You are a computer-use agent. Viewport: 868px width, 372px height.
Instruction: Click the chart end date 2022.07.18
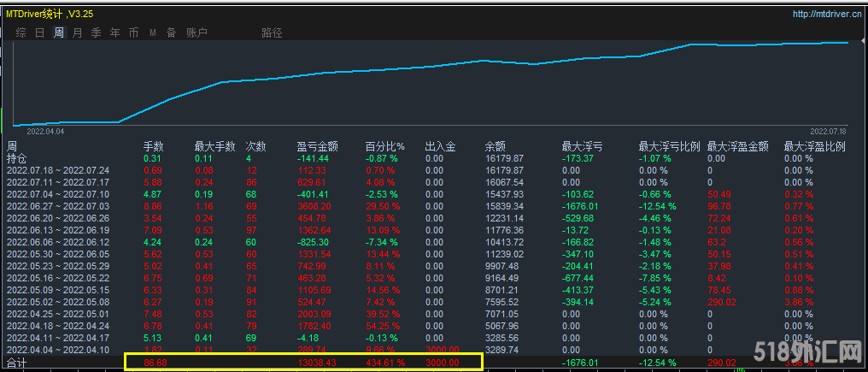[x=829, y=132]
